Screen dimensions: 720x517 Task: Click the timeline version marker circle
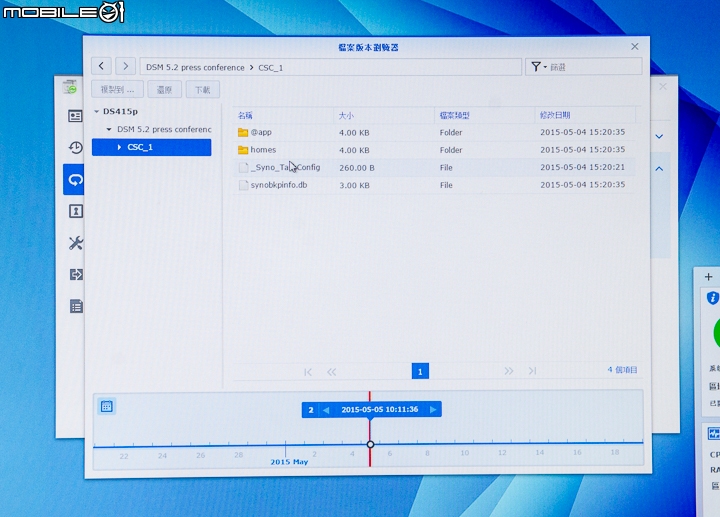point(370,444)
